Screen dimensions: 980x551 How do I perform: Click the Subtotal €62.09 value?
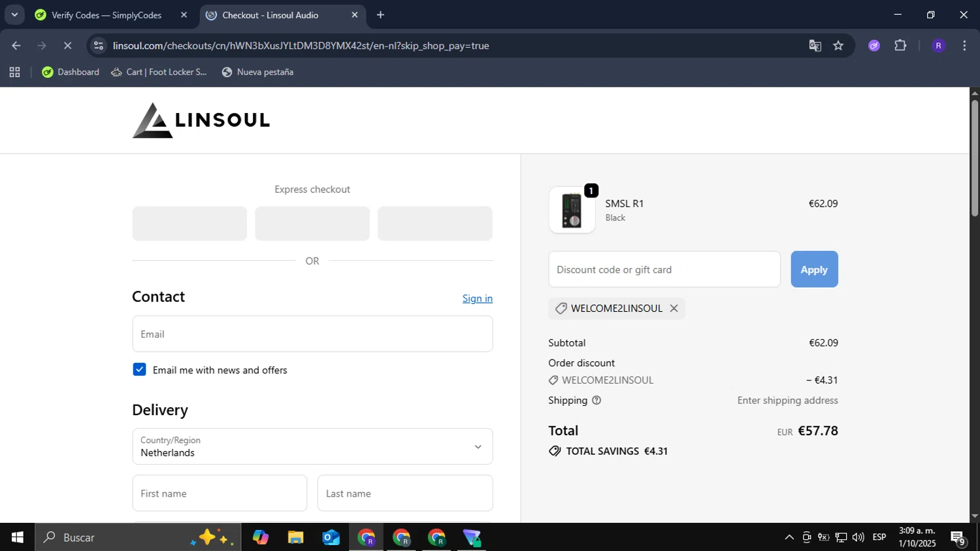click(x=823, y=342)
